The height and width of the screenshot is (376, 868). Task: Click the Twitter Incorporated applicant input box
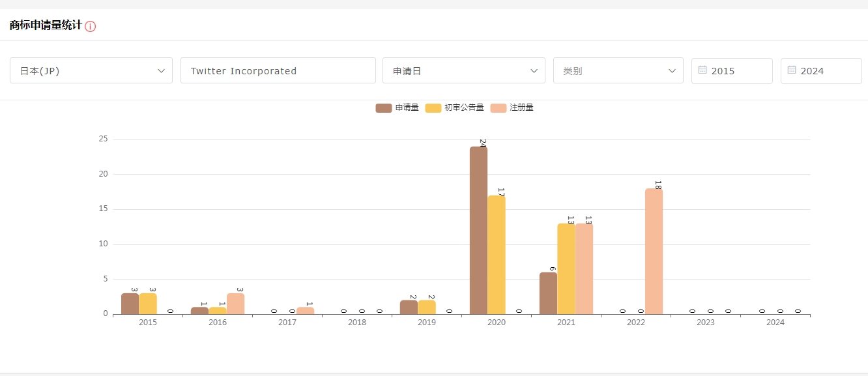278,70
